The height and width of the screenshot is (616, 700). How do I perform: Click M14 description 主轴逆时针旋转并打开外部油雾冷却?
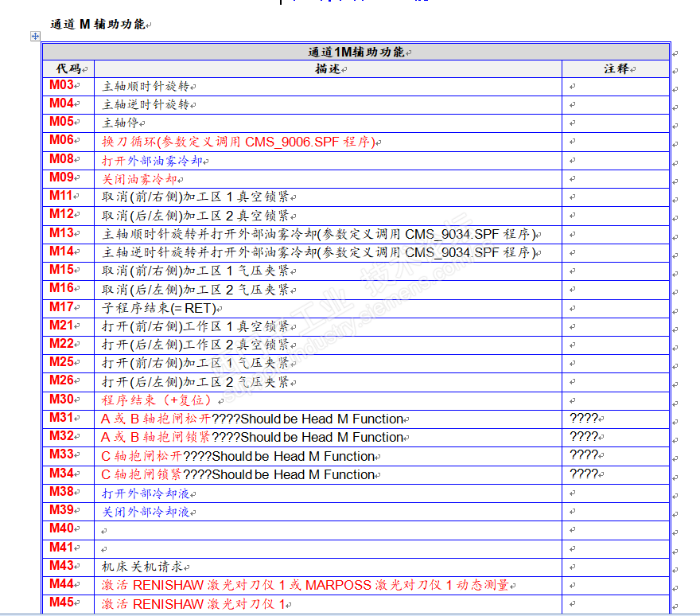319,253
